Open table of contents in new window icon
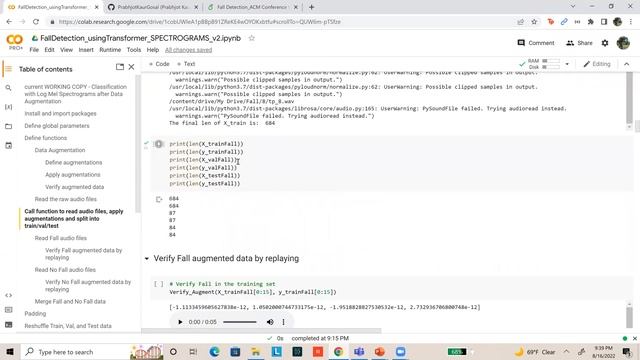This screenshot has height=360, width=640. [120, 67]
